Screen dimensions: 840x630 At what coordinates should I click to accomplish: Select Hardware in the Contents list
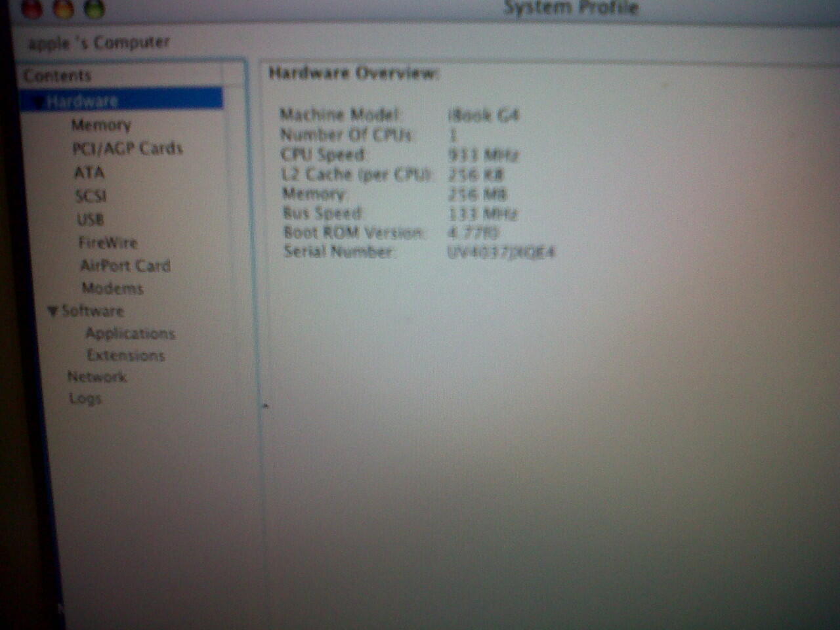click(x=122, y=100)
